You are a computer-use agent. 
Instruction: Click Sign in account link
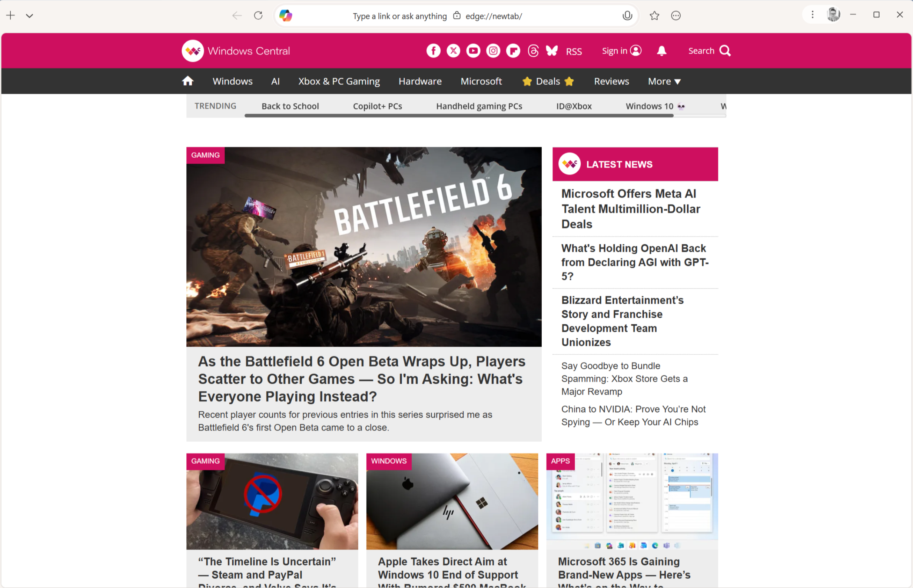click(x=621, y=51)
